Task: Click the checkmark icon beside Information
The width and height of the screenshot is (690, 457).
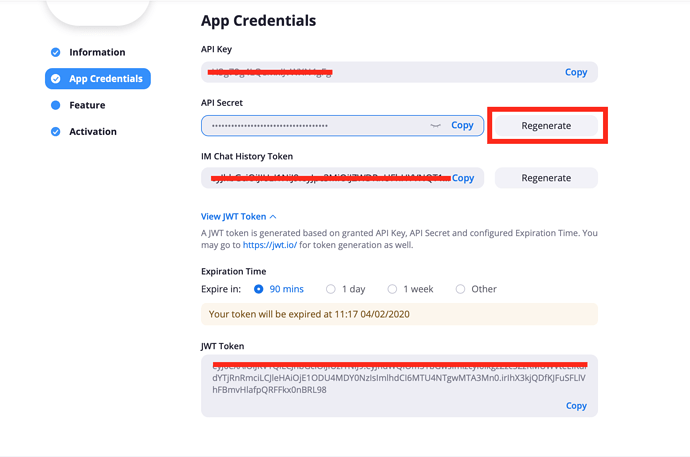Action: pyautogui.click(x=56, y=52)
